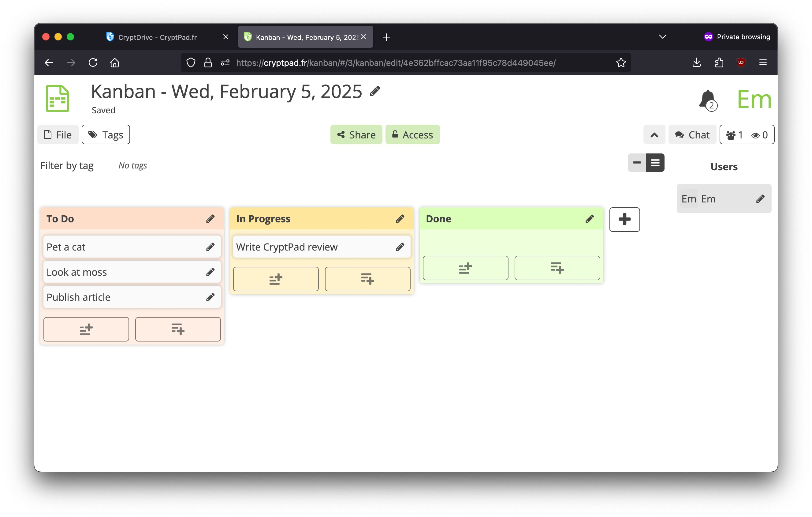Rename the In Progress column via pencil icon

click(x=400, y=219)
